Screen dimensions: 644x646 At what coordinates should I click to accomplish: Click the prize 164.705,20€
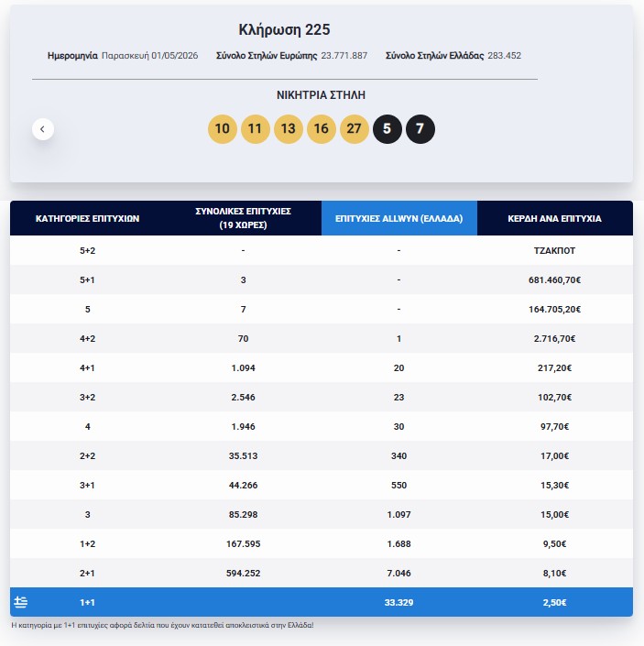554,309
